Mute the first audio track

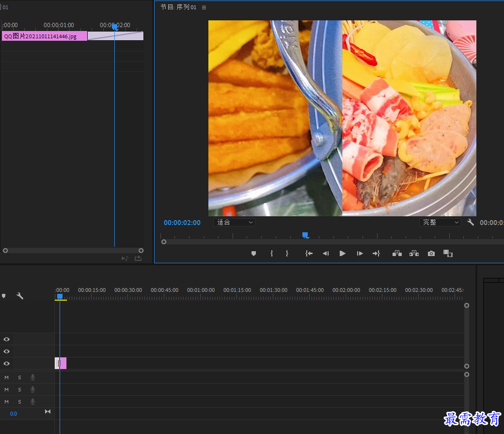[6, 377]
